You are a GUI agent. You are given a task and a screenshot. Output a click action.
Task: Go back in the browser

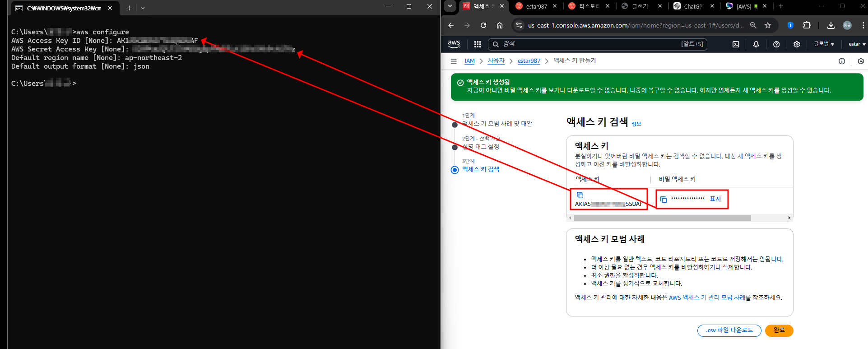click(x=451, y=25)
